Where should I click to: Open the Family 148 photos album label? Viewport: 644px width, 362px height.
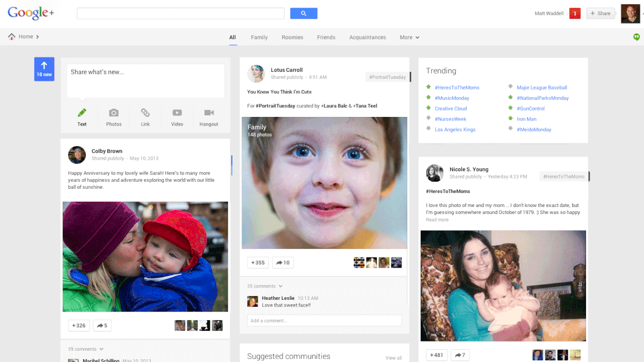(260, 130)
